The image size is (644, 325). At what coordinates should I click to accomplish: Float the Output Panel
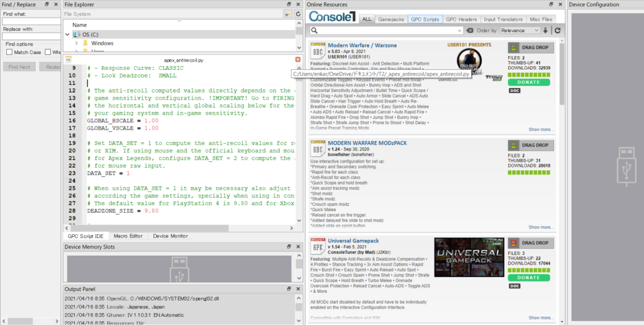[289, 289]
